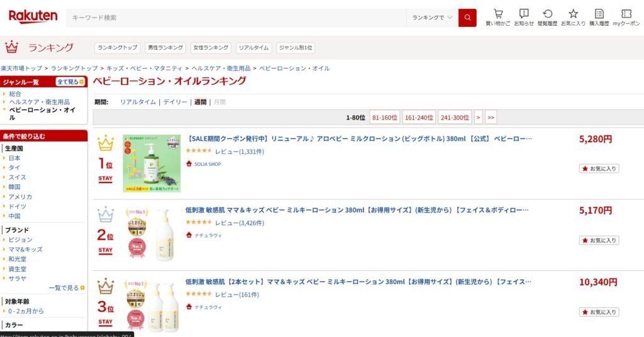This screenshot has width=644, height=337.
Task: Select ヘルスケア・衛生用品 in genre sidebar
Action: (40, 102)
